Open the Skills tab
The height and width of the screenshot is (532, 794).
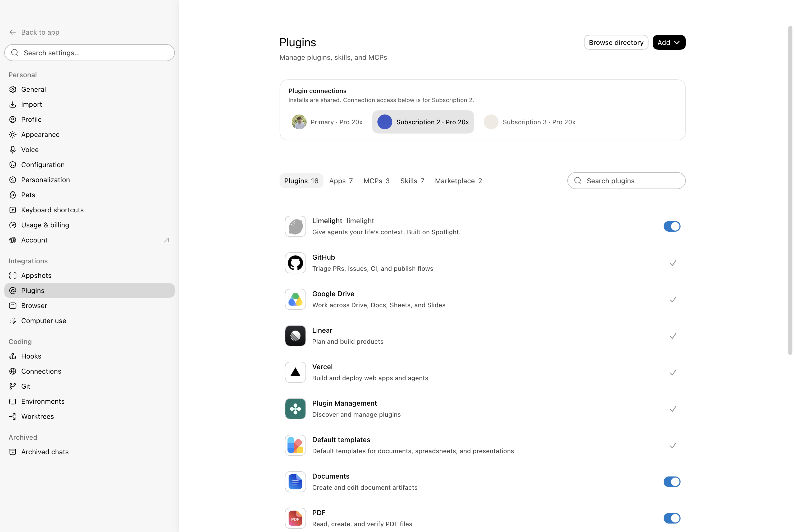click(x=412, y=181)
